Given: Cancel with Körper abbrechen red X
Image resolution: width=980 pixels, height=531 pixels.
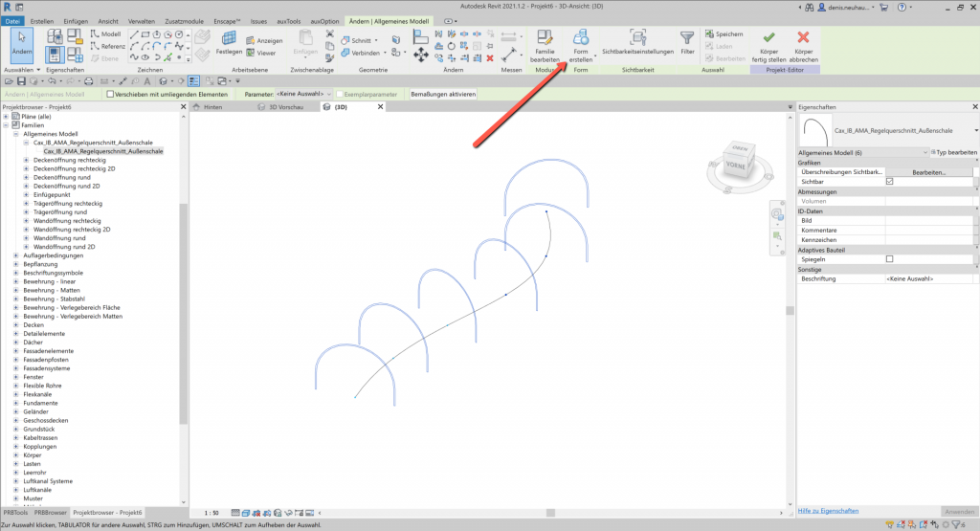Looking at the screenshot, I should (x=803, y=45).
